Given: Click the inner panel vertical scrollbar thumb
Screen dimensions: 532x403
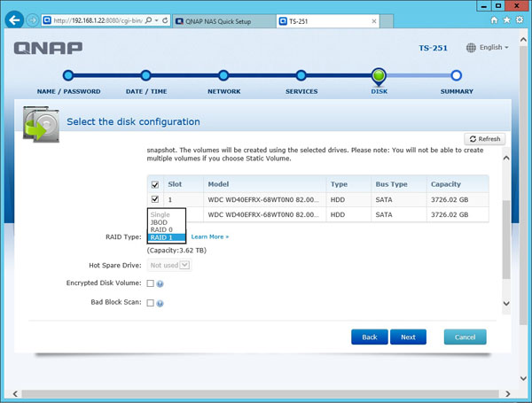Looking at the screenshot, I should [506, 239].
